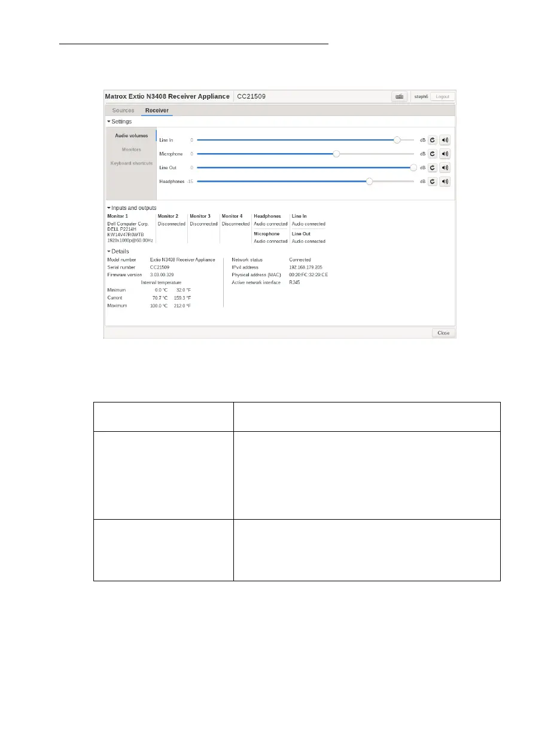Image resolution: width=560 pixels, height=732 pixels.
Task: Click the Line Out volume slider handle
Action: [x=413, y=167]
